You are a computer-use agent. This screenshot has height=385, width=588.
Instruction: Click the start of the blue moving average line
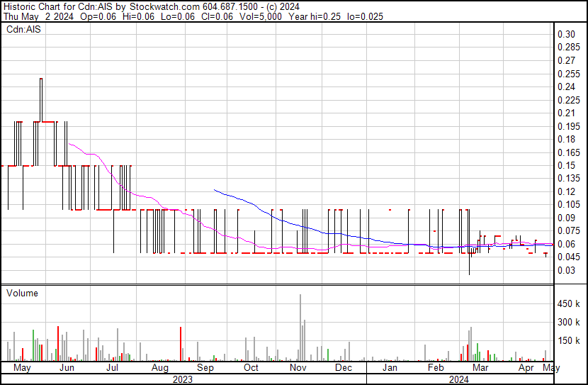[214, 189]
